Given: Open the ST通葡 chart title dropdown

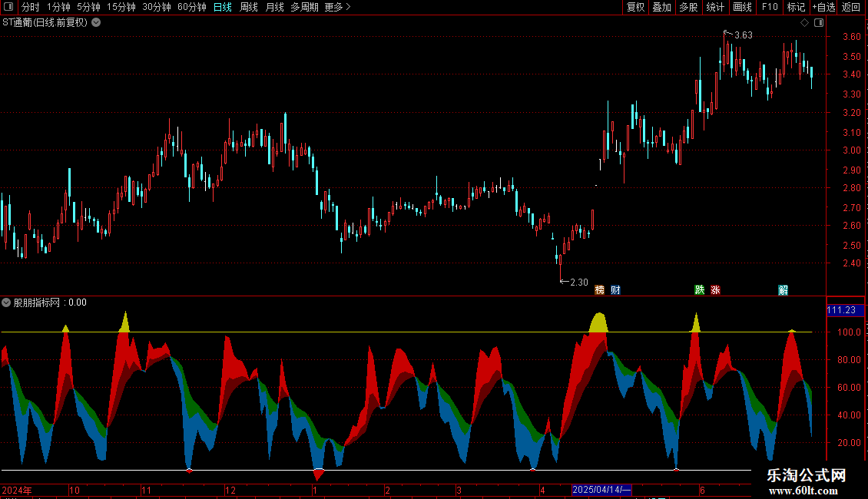Looking at the screenshot, I should pyautogui.click(x=96, y=23).
